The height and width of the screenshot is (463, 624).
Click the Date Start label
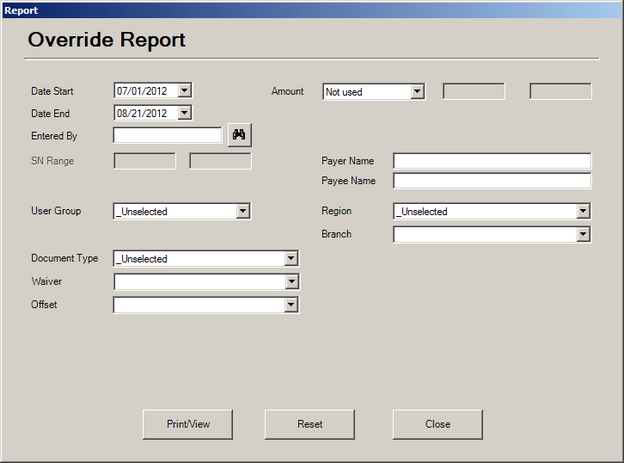point(52,91)
